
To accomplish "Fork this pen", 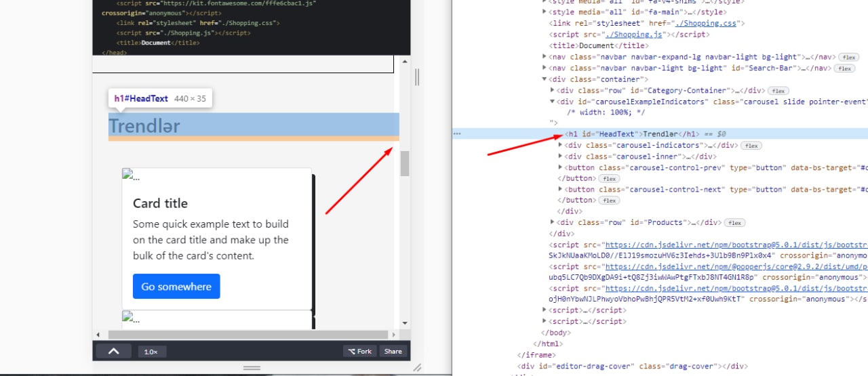I will pos(360,351).
